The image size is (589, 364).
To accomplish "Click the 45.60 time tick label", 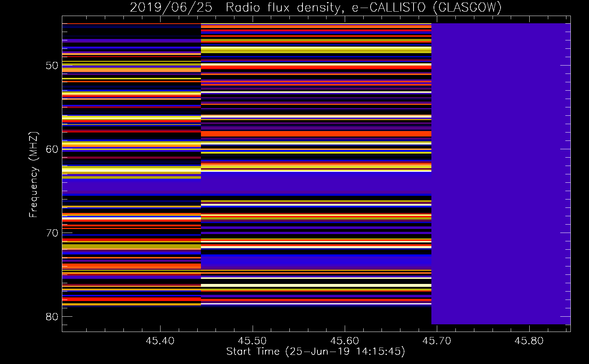I will 345,341.
